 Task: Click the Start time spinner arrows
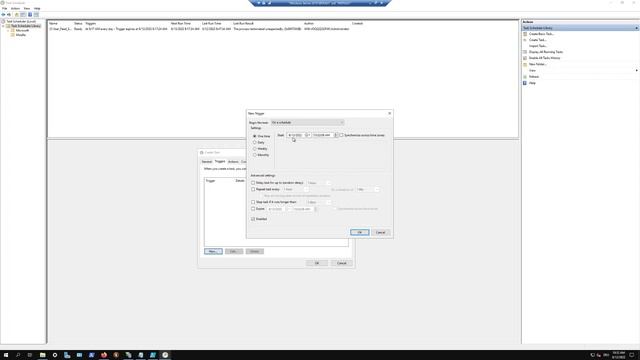point(336,135)
